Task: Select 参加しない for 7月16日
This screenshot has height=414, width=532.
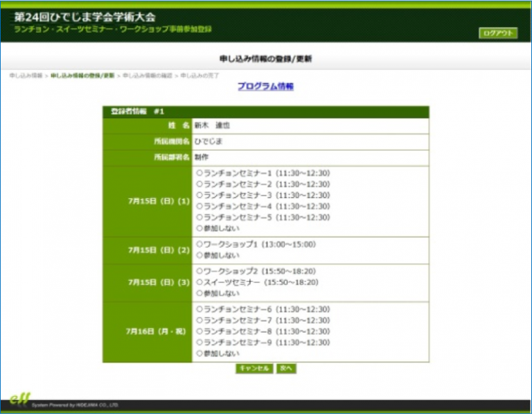Action: point(199,353)
